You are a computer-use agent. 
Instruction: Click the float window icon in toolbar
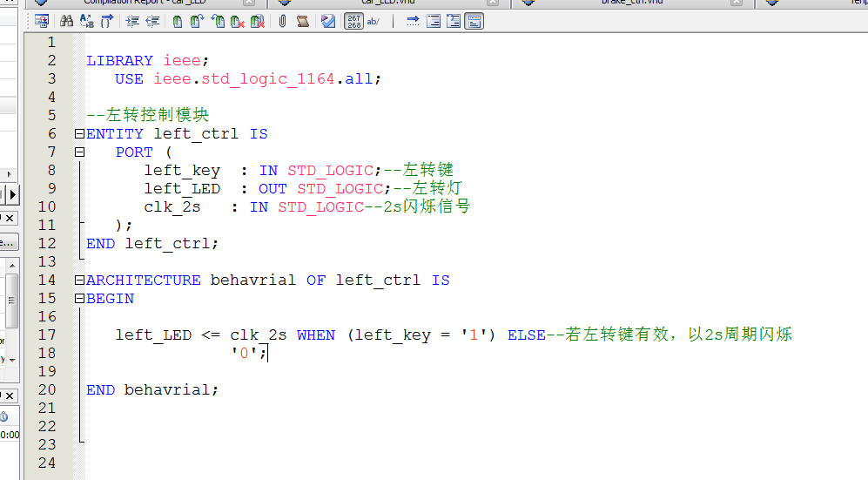click(42, 21)
